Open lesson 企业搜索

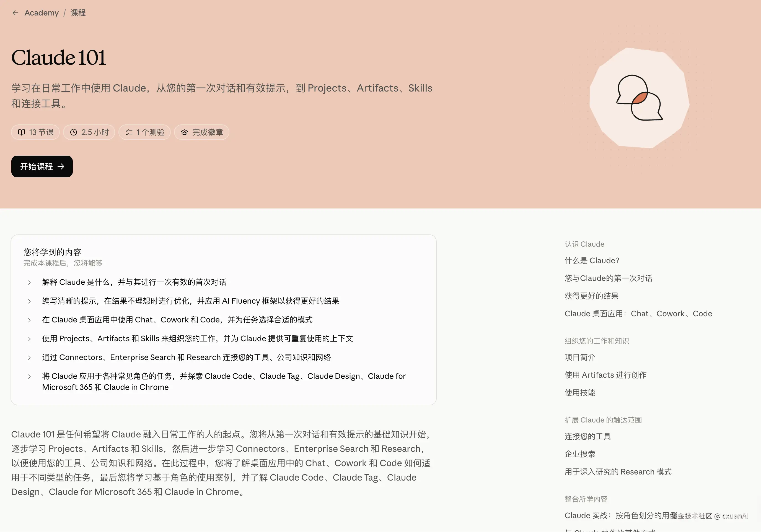click(580, 454)
